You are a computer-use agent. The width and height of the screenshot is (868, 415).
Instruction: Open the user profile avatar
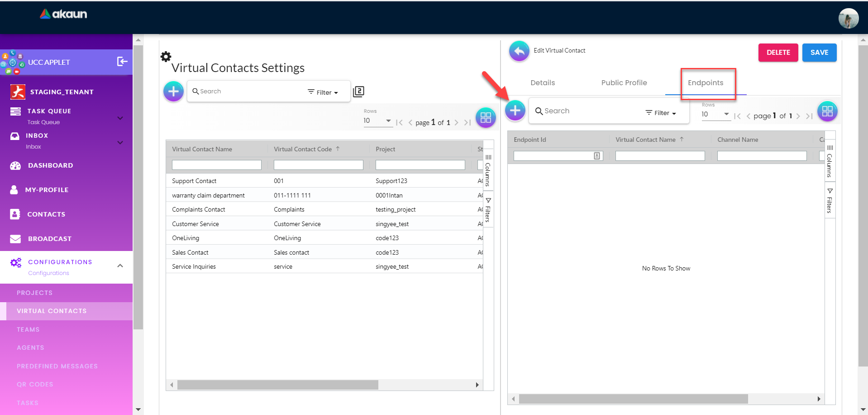pyautogui.click(x=848, y=18)
